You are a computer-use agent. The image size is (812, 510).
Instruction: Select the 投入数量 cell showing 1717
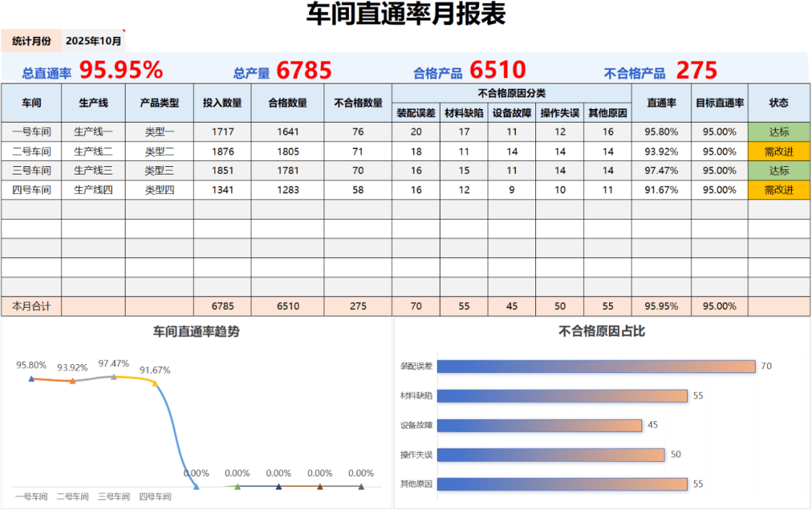[223, 132]
